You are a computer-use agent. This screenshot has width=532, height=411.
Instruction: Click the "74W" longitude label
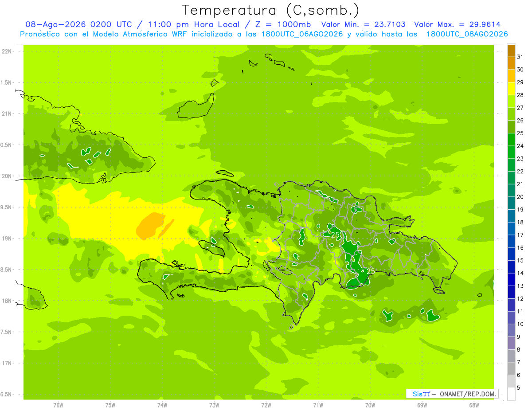point(162,405)
